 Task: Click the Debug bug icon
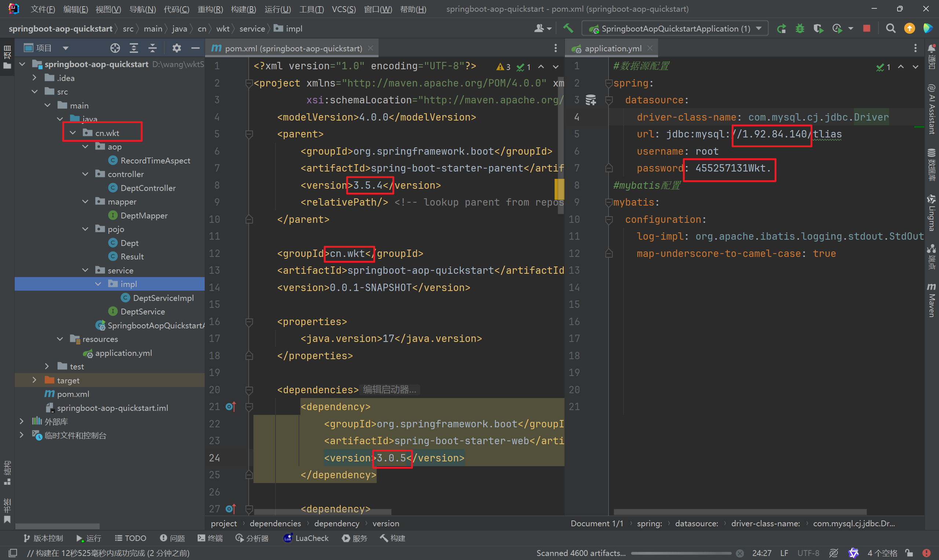pos(800,29)
